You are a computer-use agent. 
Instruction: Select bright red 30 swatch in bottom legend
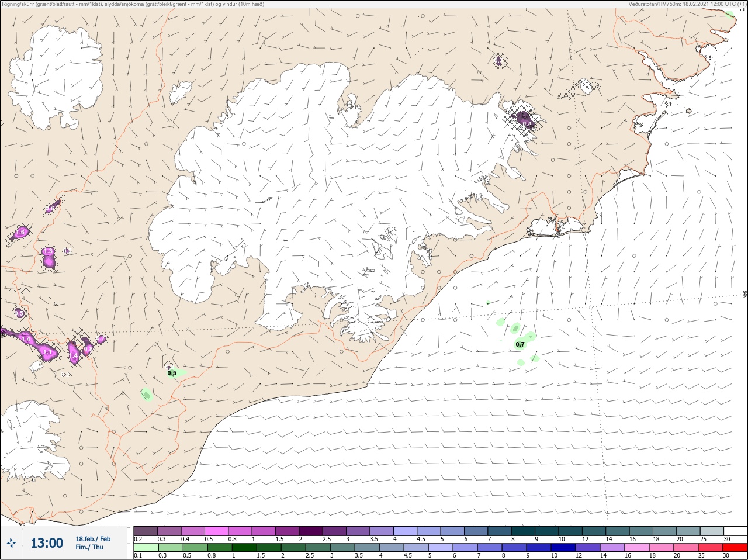click(x=735, y=548)
